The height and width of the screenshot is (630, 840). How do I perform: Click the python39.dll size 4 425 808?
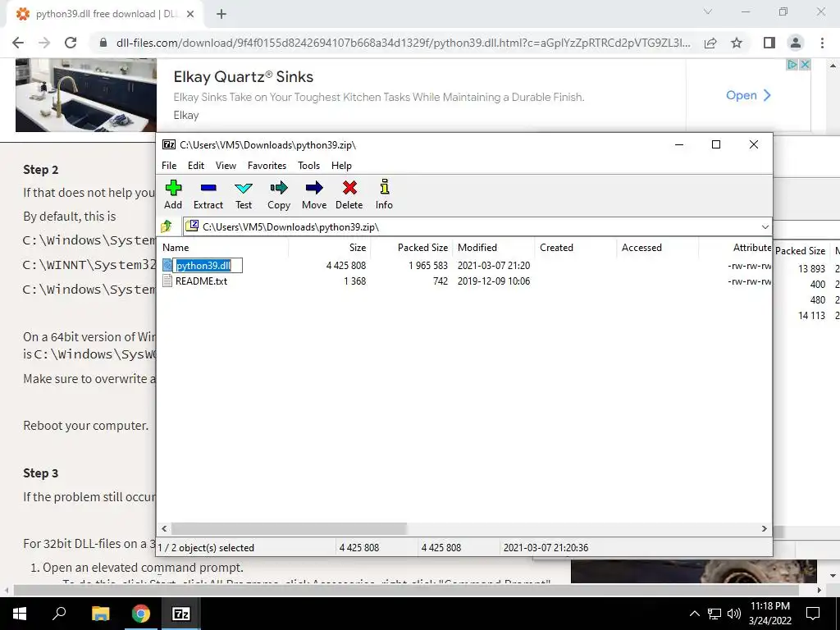coord(346,265)
